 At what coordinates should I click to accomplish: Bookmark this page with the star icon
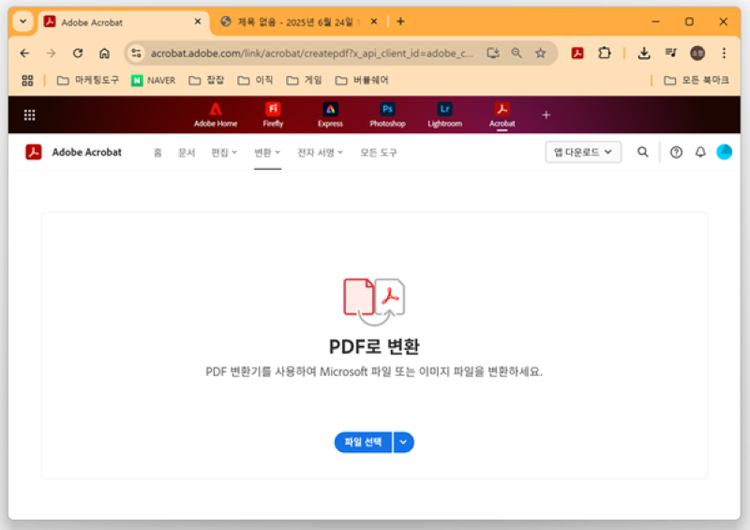540,53
